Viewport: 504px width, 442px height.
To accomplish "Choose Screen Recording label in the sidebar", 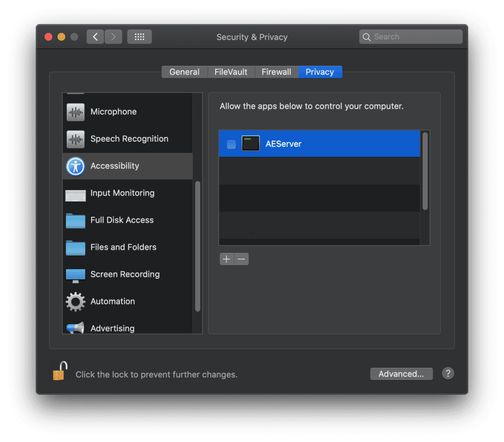I will pyautogui.click(x=125, y=274).
